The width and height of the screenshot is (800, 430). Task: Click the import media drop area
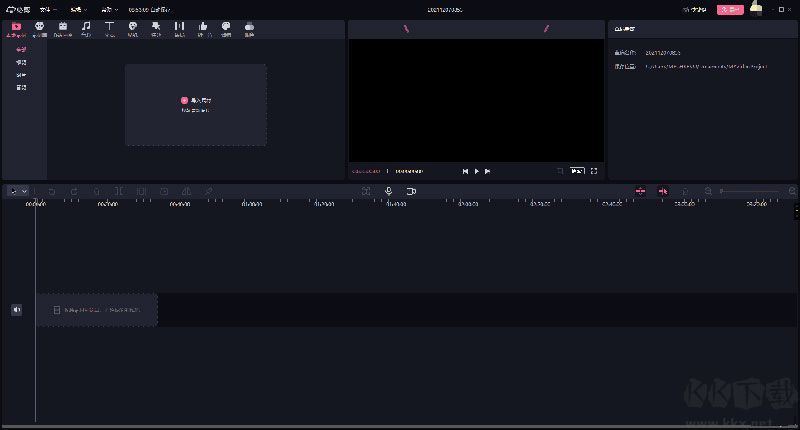tap(196, 105)
